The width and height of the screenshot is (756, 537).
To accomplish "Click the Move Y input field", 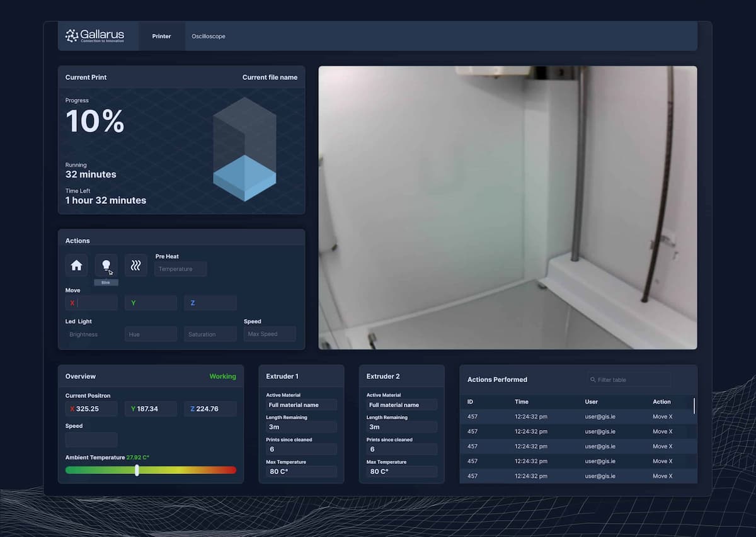I will pos(151,303).
